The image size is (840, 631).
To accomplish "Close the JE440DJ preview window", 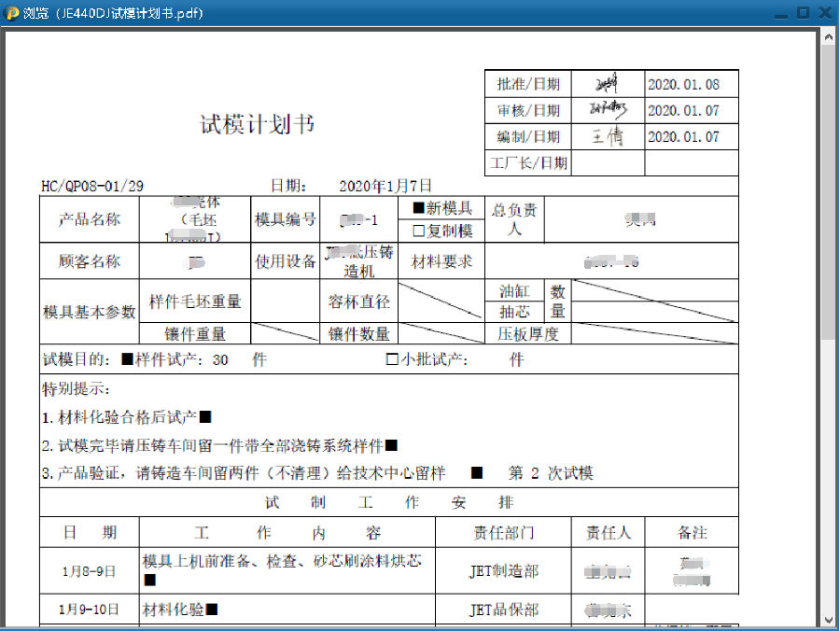I will [x=825, y=13].
